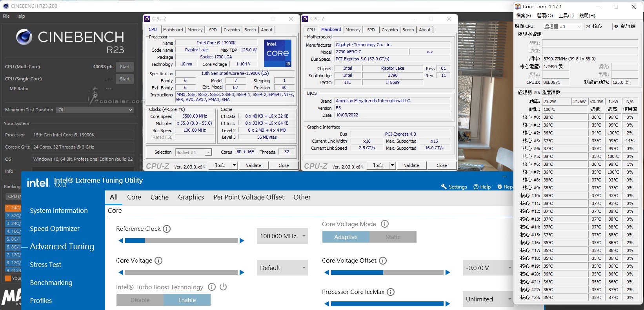This screenshot has width=644, height=310.
Task: Open Processor Core IccMax Unlimited dropdown
Action: tap(488, 299)
